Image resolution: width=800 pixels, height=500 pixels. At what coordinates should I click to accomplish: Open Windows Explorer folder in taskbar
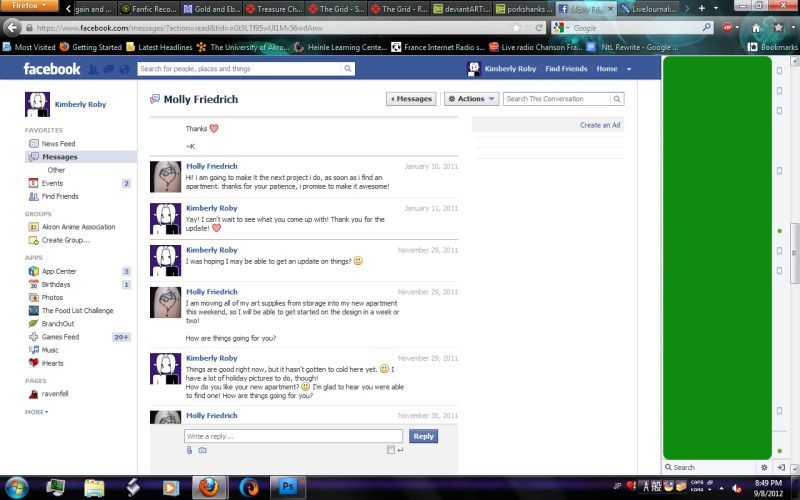94,488
